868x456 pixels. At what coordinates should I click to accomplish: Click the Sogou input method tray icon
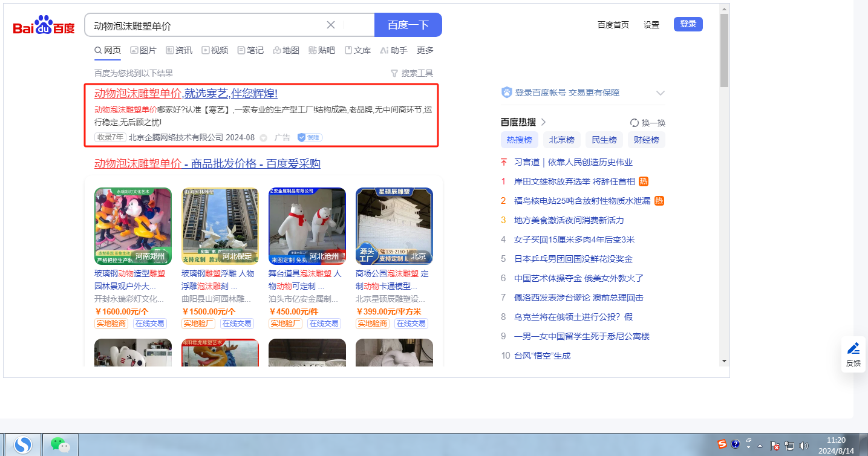click(x=722, y=445)
